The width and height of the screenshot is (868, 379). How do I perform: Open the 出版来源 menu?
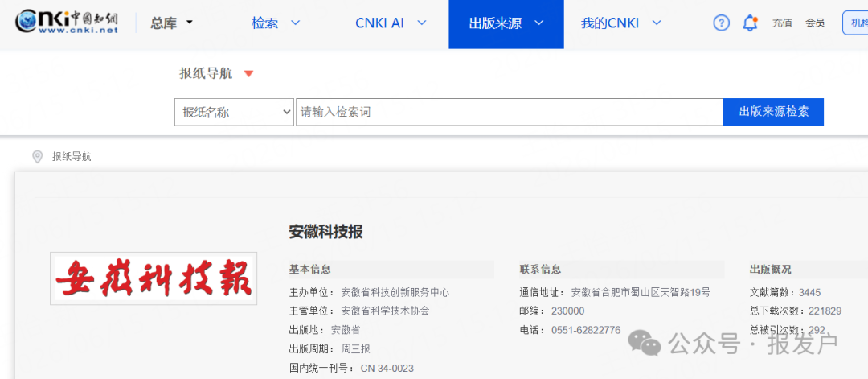(x=506, y=24)
